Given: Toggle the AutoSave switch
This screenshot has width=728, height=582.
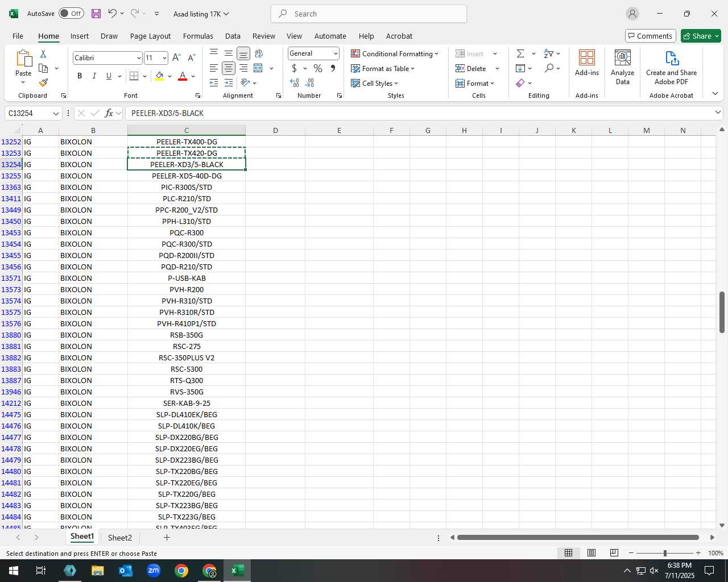Looking at the screenshot, I should 71,14.
